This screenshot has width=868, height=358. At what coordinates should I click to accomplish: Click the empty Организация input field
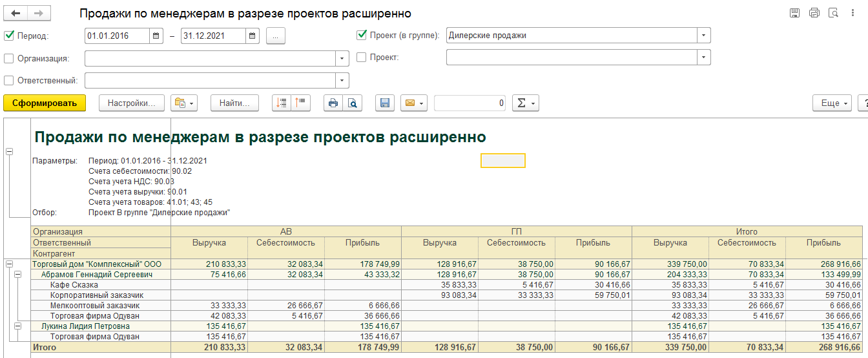point(211,58)
